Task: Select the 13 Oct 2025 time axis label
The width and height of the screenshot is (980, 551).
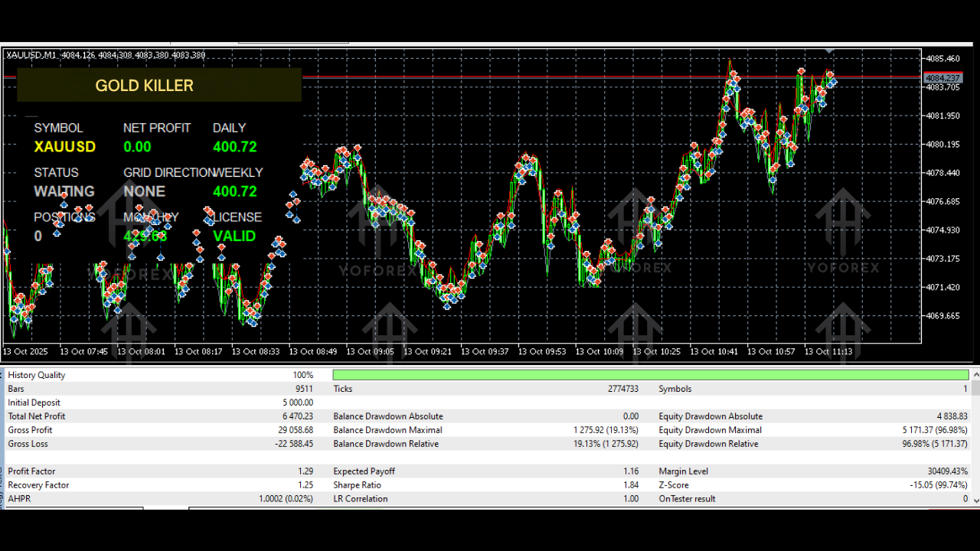Action: tap(25, 351)
